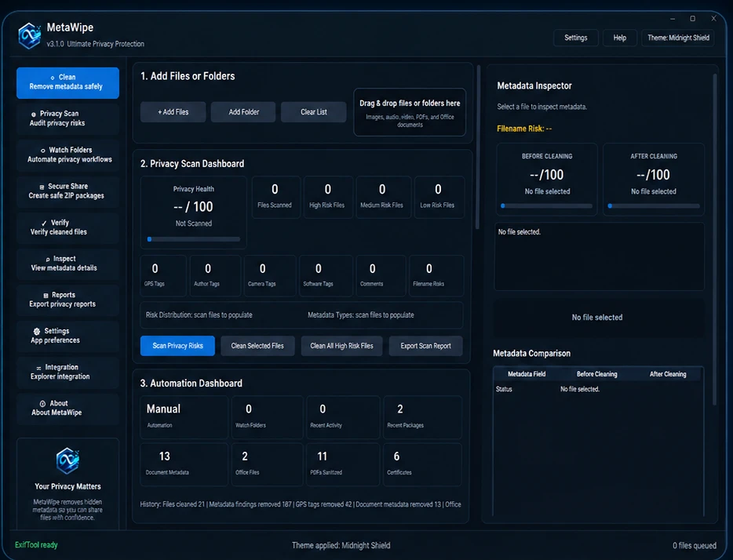The width and height of the screenshot is (733, 560).
Task: Click the Metadata Field column header
Action: pyautogui.click(x=527, y=374)
